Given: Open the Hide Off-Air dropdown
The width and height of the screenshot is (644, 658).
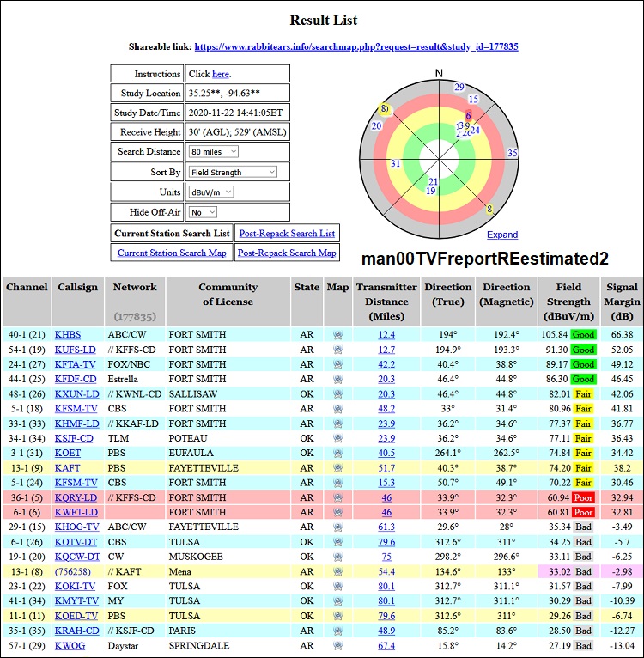Looking at the screenshot, I should point(202,212).
